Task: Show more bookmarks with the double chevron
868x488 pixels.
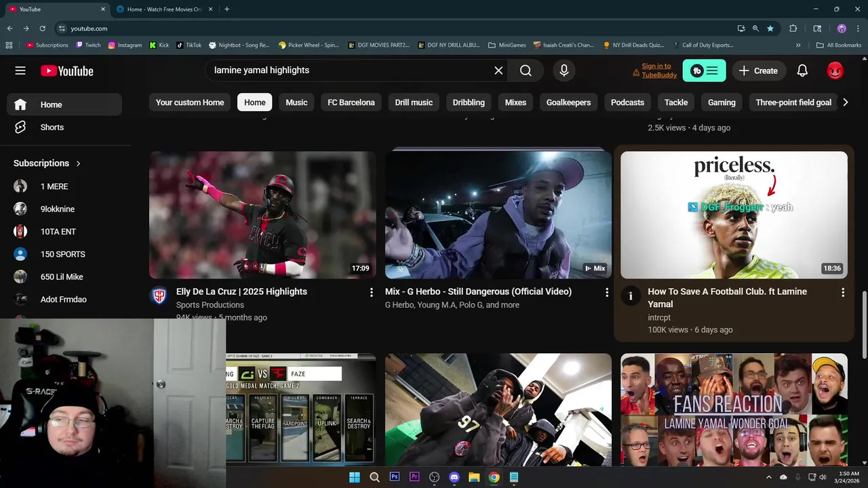Action: pos(798,45)
